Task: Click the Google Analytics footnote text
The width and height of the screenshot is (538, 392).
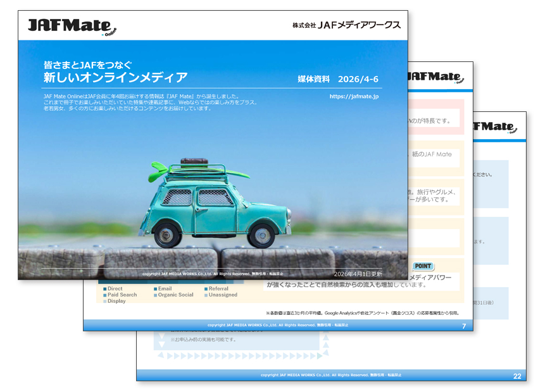Action: tap(362, 313)
